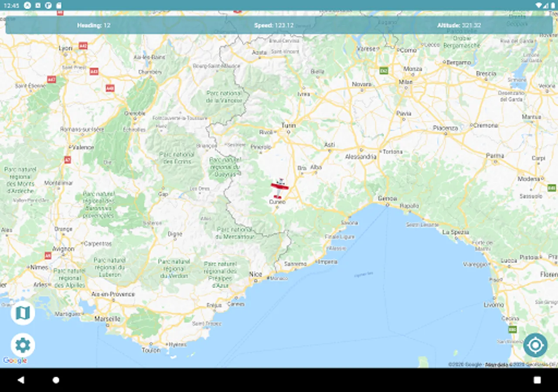558x392 pixels.
Task: Select the Heading readout
Action: (x=94, y=25)
